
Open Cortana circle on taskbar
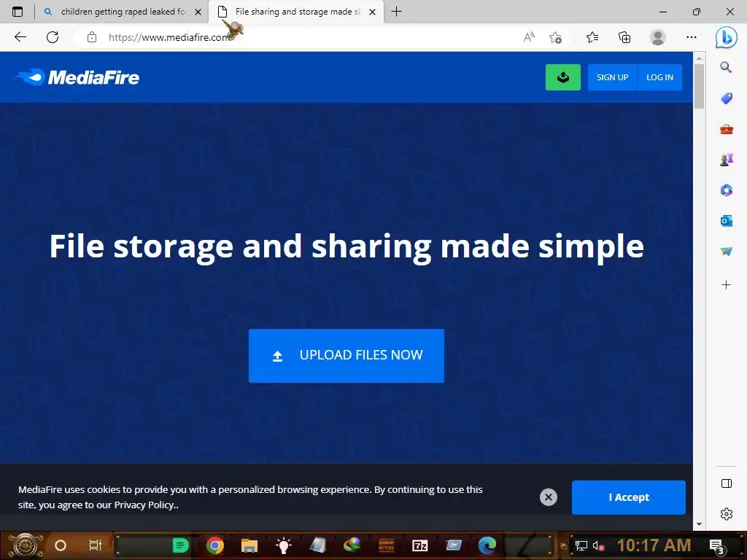[x=61, y=545]
